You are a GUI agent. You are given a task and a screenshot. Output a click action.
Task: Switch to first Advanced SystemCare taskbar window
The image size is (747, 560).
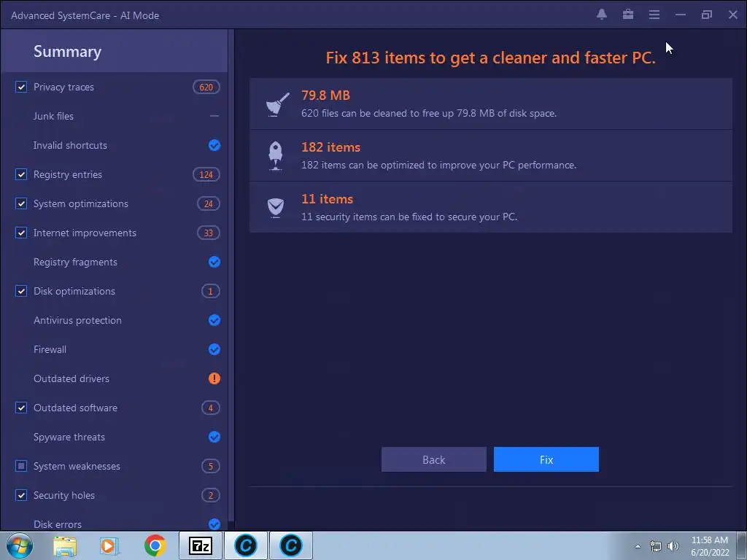(x=246, y=545)
